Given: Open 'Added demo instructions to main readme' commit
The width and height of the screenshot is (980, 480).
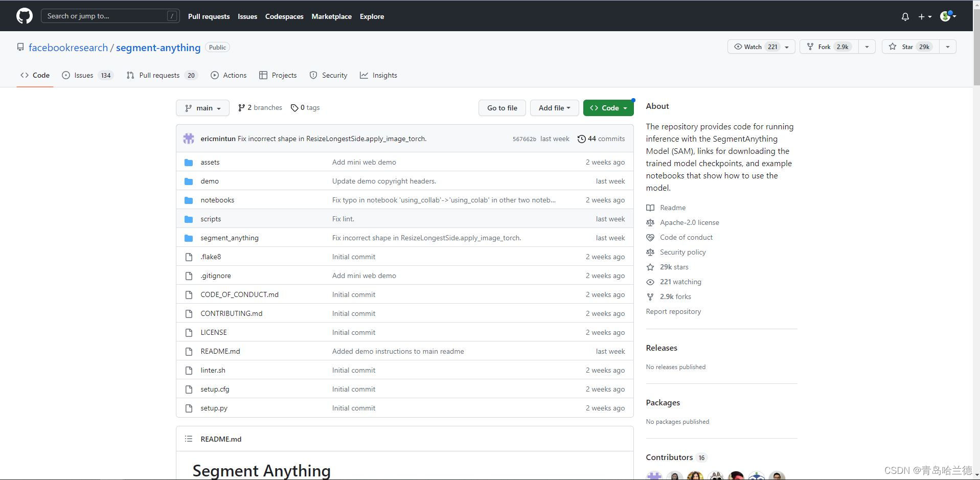Looking at the screenshot, I should (398, 351).
